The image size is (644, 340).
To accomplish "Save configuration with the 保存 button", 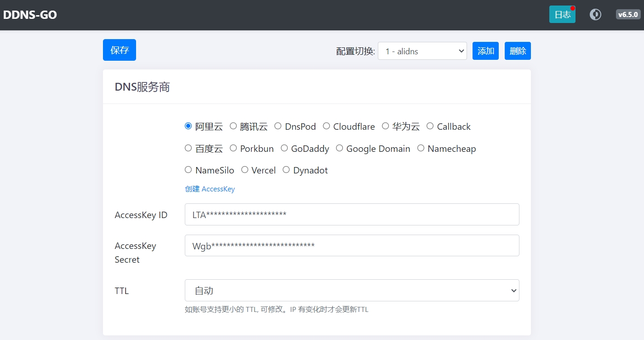I will (120, 50).
